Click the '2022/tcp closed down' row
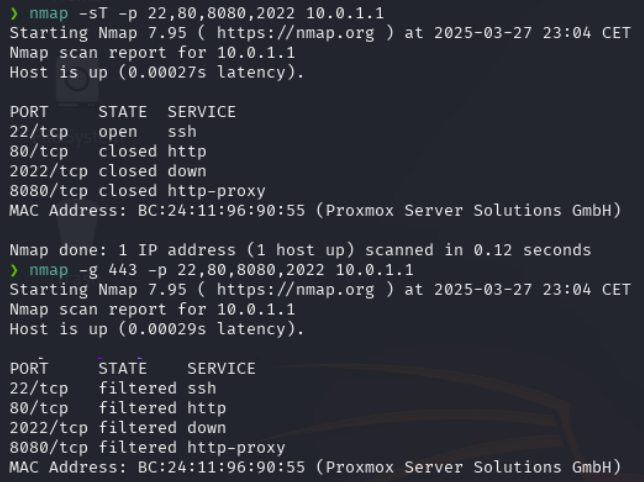 [108, 172]
